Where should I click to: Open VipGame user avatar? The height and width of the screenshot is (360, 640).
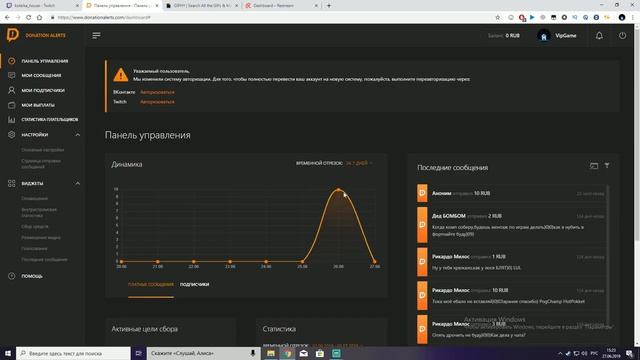point(544,36)
